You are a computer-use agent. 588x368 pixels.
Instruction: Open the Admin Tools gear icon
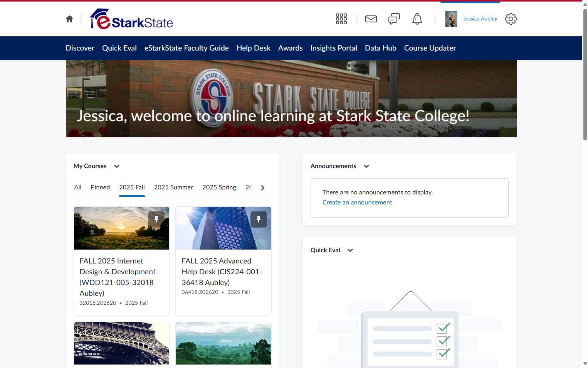pos(511,19)
